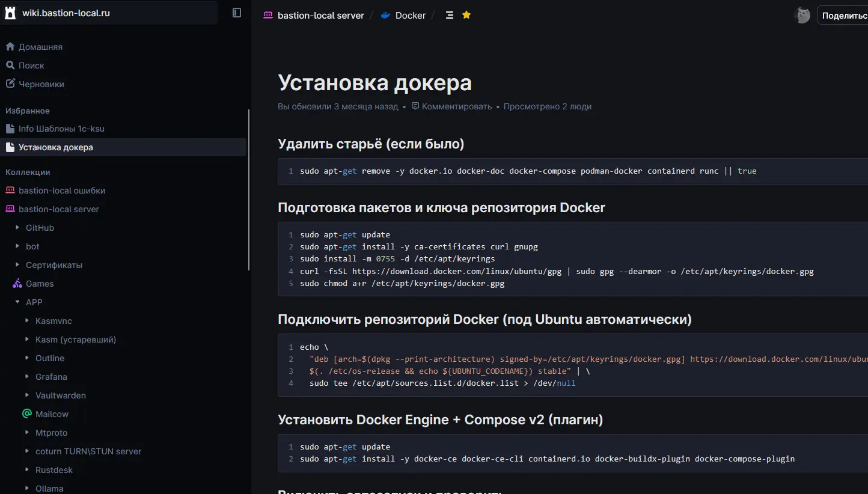Image resolution: width=868 pixels, height=494 pixels.
Task: Click collection icon for bastion-local server in sidebar
Action: [x=10, y=209]
